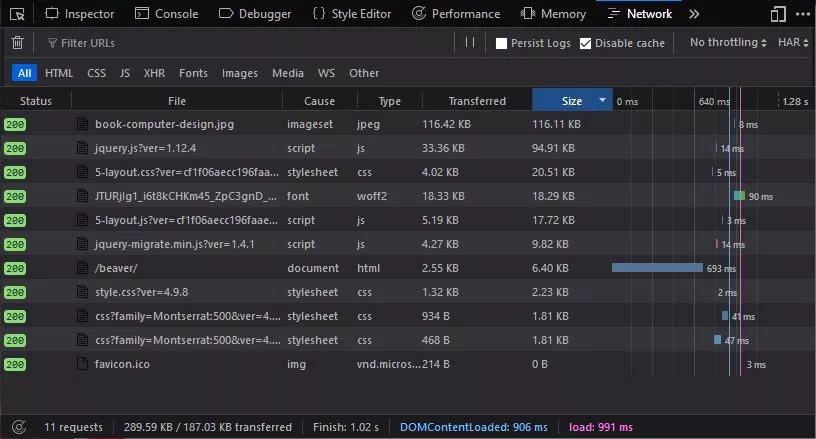Image resolution: width=816 pixels, height=439 pixels.
Task: Enable Persist Logs checkbox
Action: pos(502,43)
